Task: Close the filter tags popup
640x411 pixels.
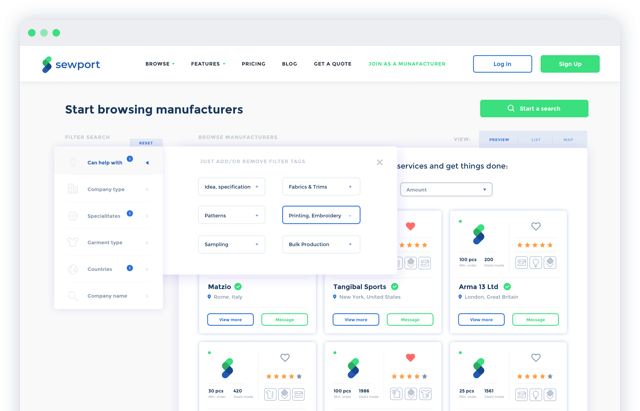Action: pyautogui.click(x=379, y=162)
